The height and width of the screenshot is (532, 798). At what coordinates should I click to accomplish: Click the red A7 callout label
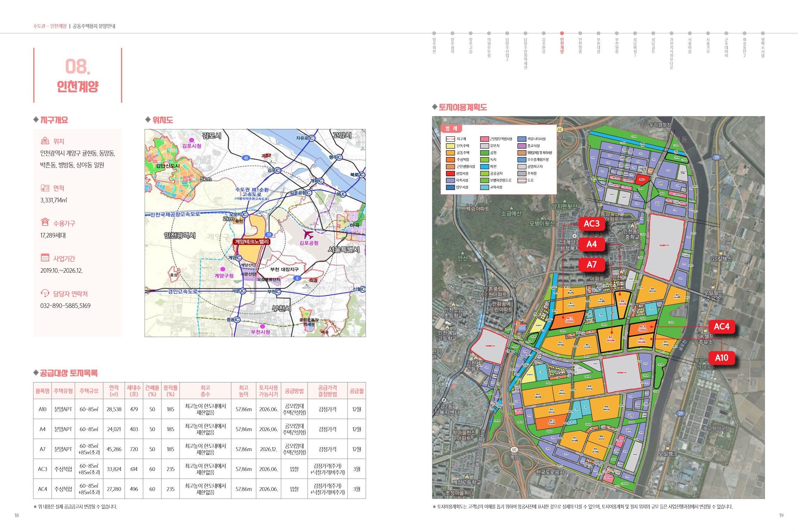(591, 265)
